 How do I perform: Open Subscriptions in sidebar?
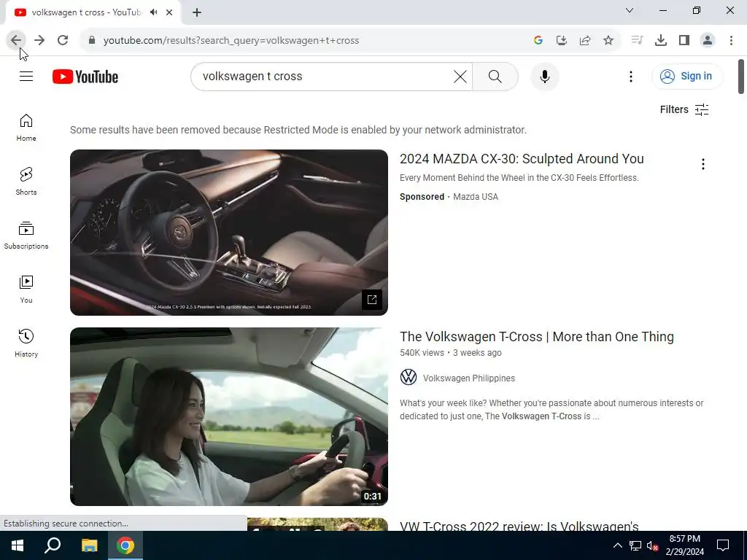[x=26, y=236]
